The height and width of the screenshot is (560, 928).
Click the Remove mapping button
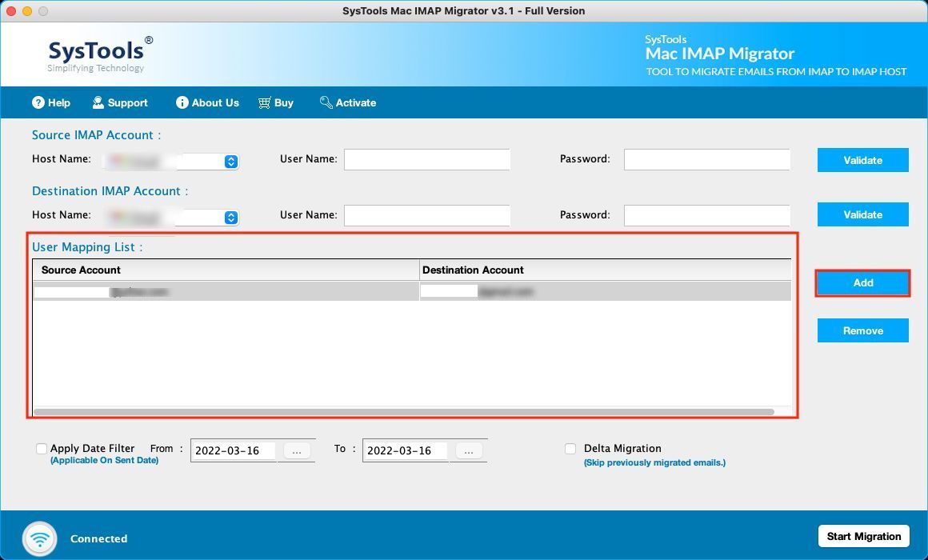[863, 330]
